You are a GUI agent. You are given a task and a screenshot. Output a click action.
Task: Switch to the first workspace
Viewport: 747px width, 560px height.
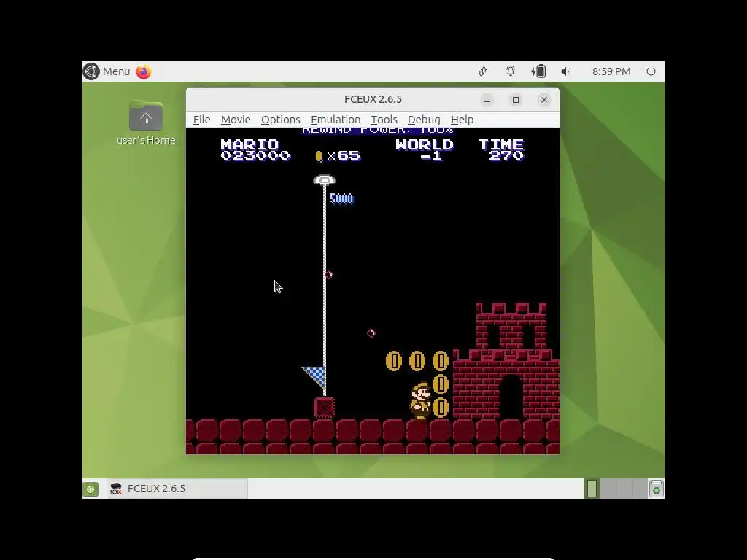(x=592, y=489)
